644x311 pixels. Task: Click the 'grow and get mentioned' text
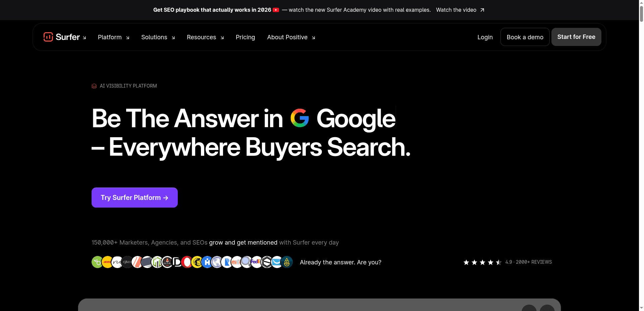pos(243,243)
